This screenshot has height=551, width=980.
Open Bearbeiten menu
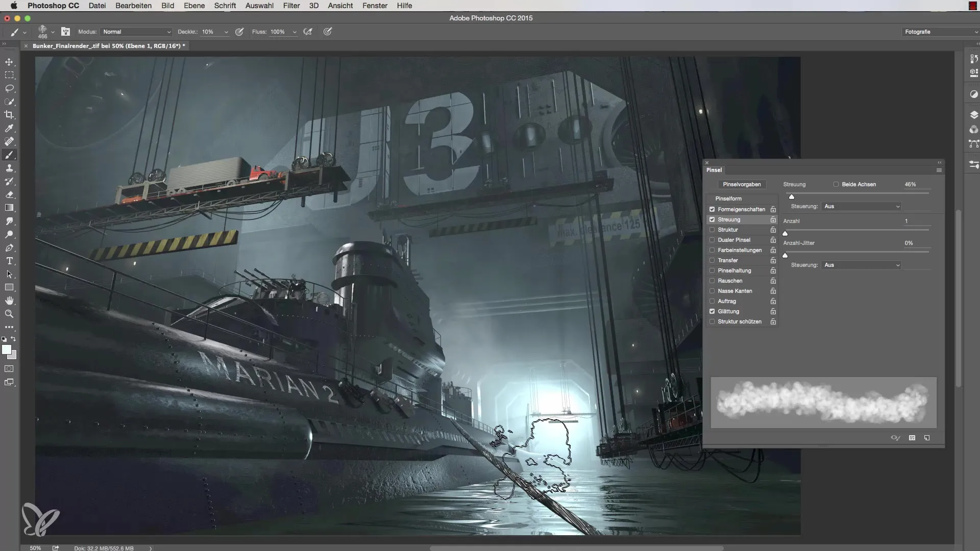coord(133,6)
